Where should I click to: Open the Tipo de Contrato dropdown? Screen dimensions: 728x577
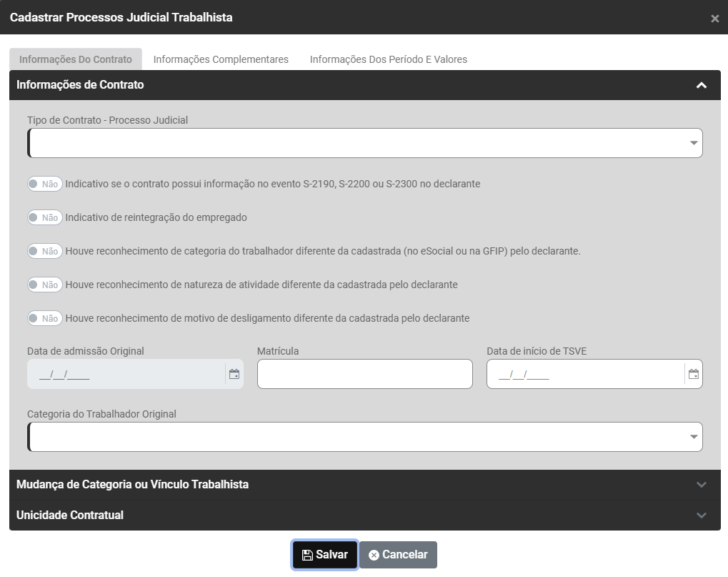(364, 143)
